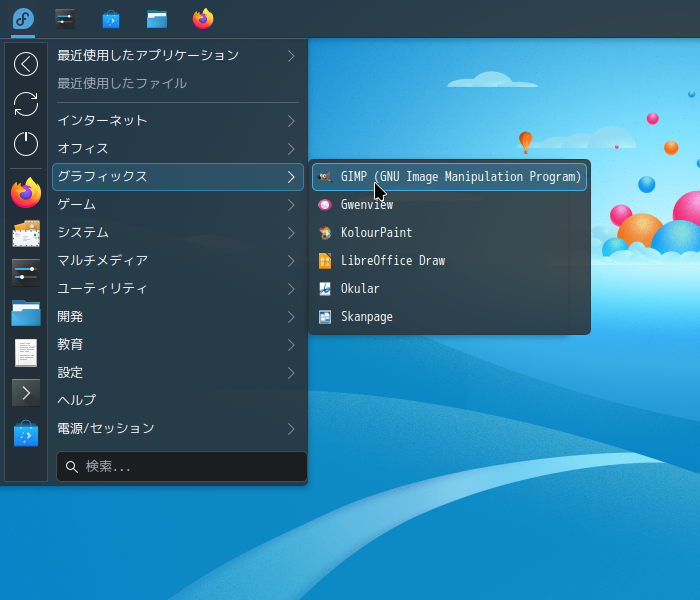Launch the terminal icon in sidebar
Viewport: 700px width, 600px height.
point(26,393)
